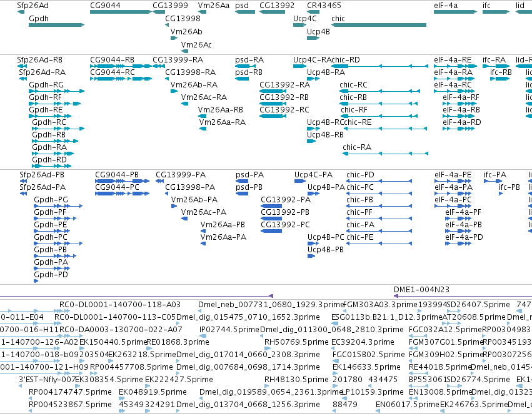Viewport: 532px width, 414px height.
Task: Select the Gpdh gene feature
Action: 57,25
